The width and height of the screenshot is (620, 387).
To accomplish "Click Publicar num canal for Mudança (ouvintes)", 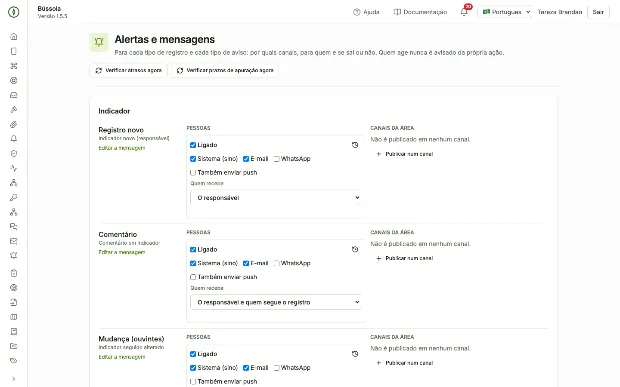I will pyautogui.click(x=405, y=363).
